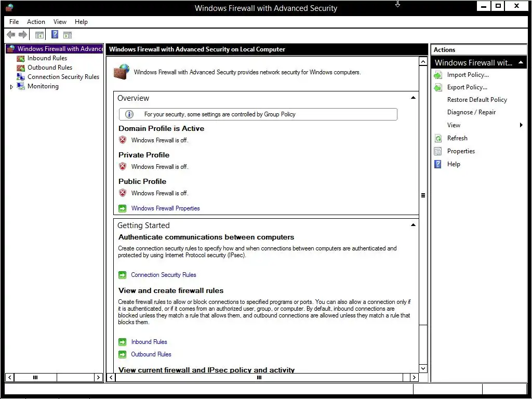The image size is (532, 399).
Task: Click the green arrow beside Connection Security Rules link
Action: 123,275
